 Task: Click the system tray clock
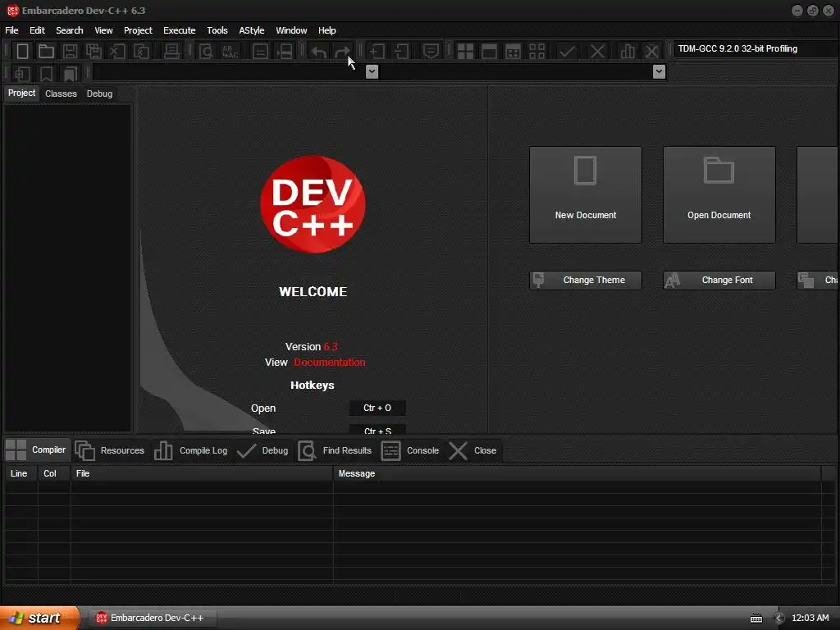click(x=810, y=619)
